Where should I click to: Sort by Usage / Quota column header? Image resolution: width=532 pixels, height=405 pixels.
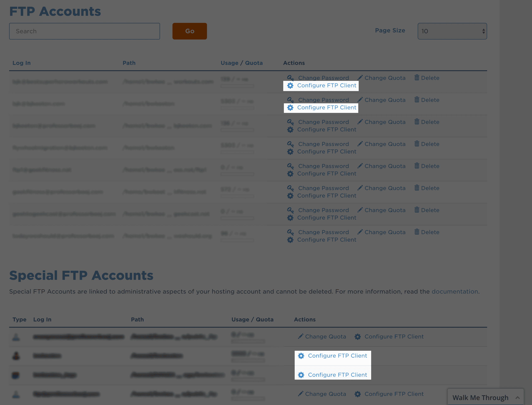(x=241, y=63)
